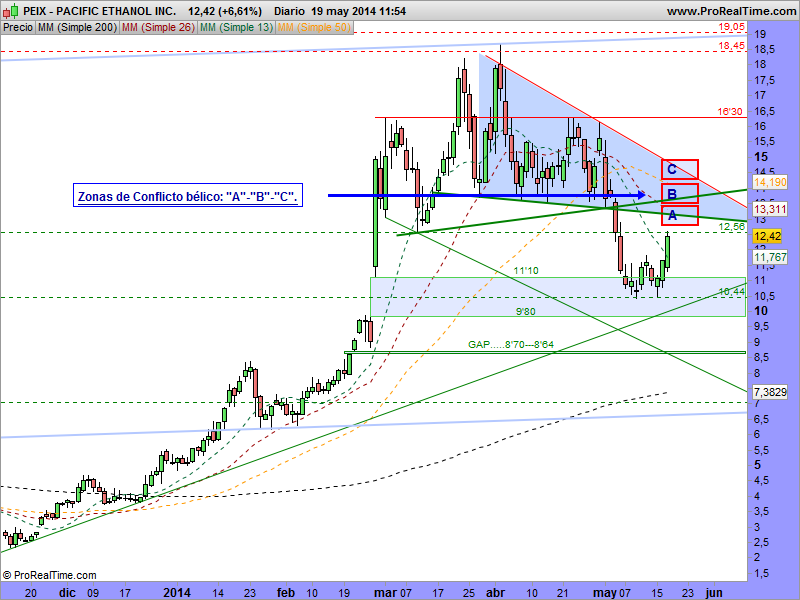The image size is (800, 600).
Task: Click the jun marker on the time axis
Action: 714,592
